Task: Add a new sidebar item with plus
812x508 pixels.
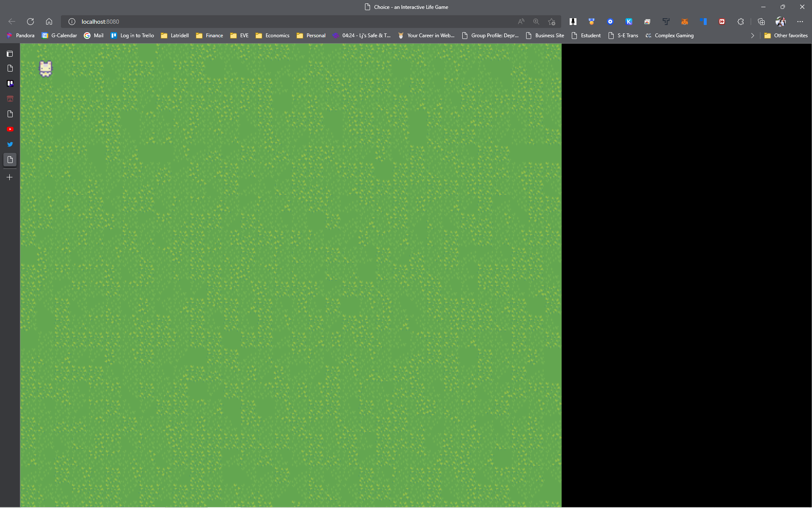Action: coord(10,177)
